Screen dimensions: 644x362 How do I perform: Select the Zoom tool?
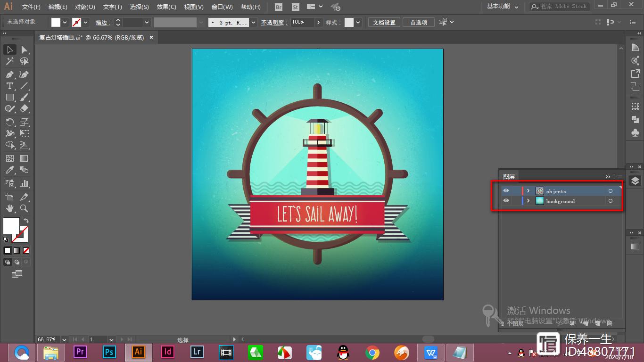pyautogui.click(x=24, y=208)
